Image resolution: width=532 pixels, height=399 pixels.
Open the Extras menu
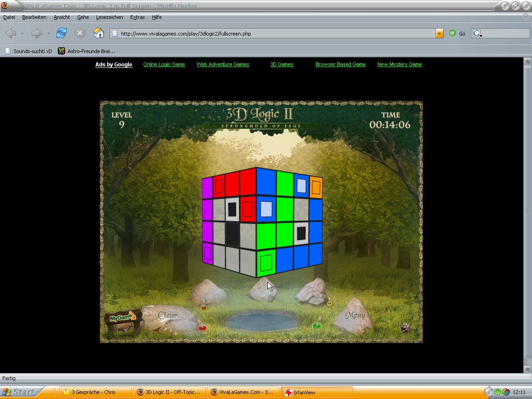tap(137, 17)
